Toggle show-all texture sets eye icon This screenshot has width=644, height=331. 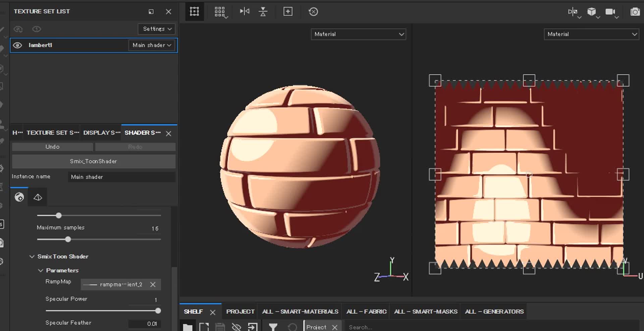pos(18,29)
